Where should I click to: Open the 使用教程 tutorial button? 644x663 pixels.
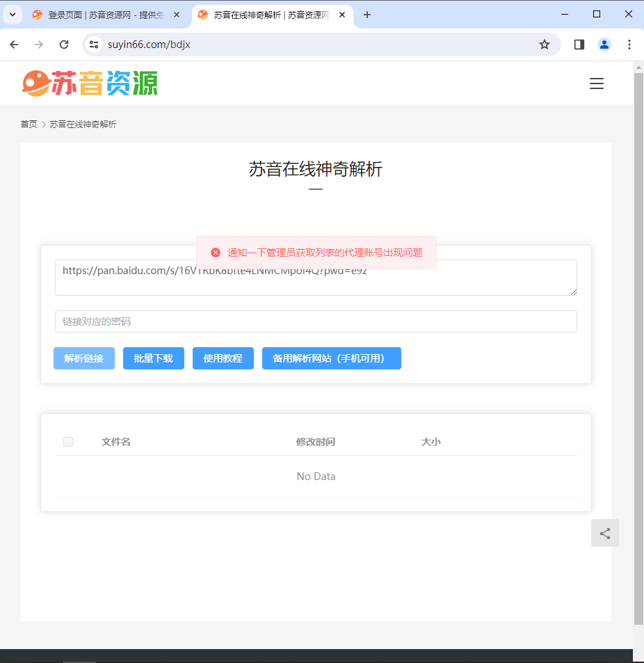(x=223, y=358)
